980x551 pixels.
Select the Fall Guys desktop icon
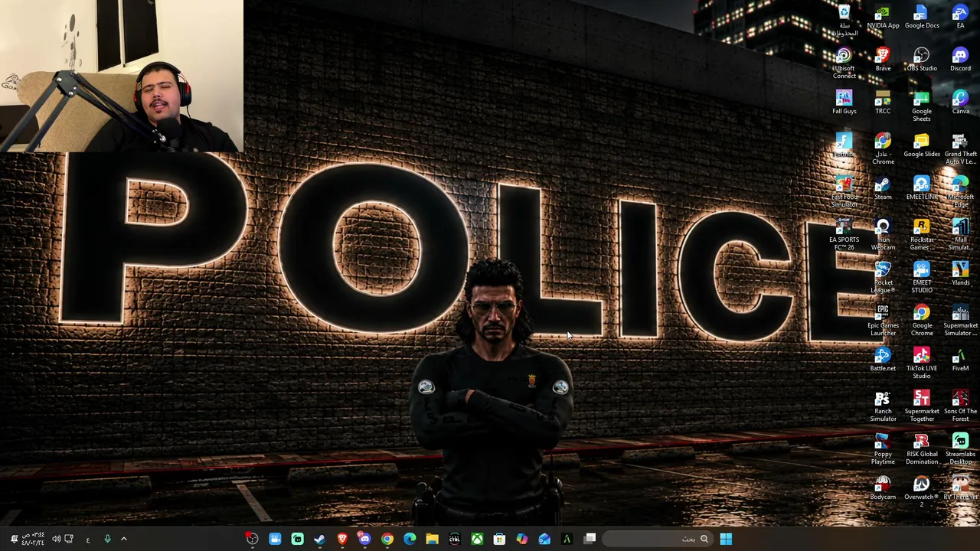point(844,103)
